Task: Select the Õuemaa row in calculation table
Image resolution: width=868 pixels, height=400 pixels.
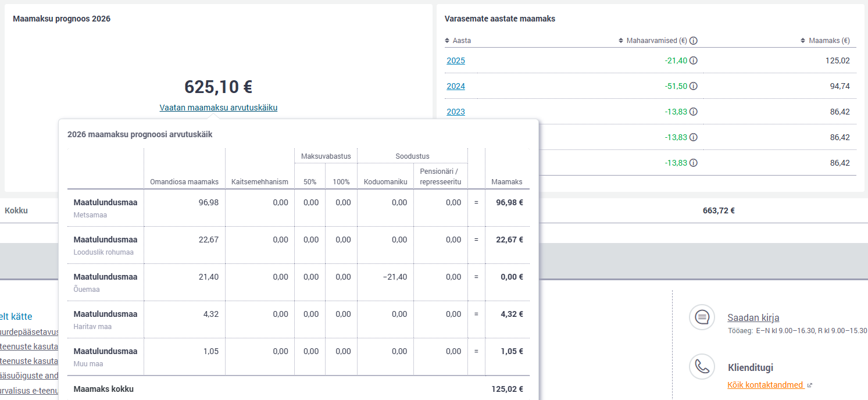Action: [x=105, y=282]
